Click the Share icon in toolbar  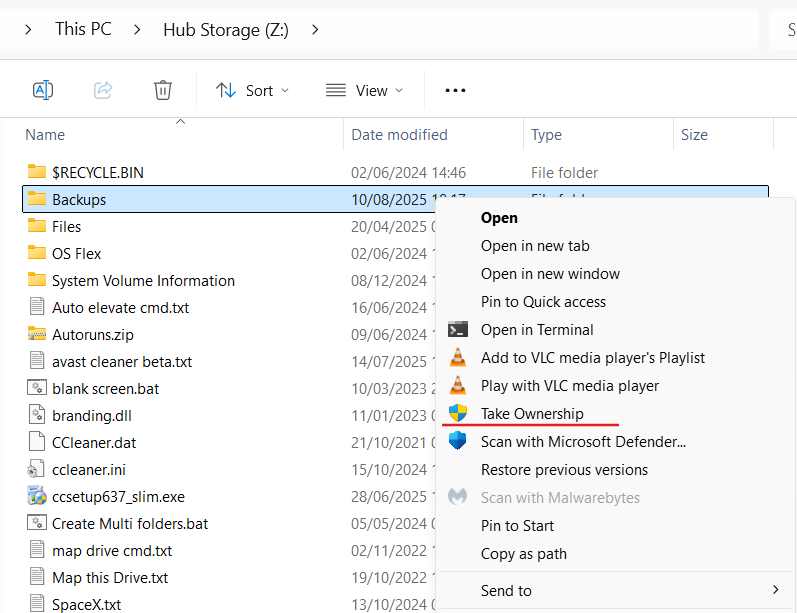coord(103,90)
